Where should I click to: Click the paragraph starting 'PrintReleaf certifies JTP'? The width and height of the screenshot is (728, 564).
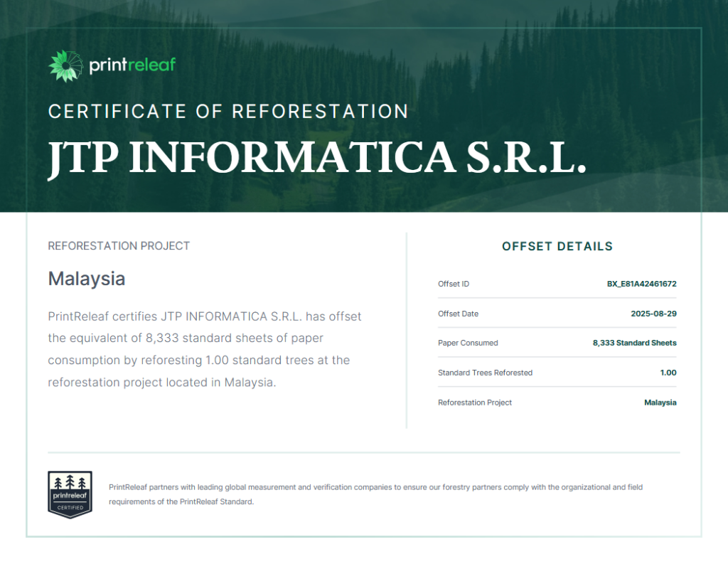click(x=205, y=349)
